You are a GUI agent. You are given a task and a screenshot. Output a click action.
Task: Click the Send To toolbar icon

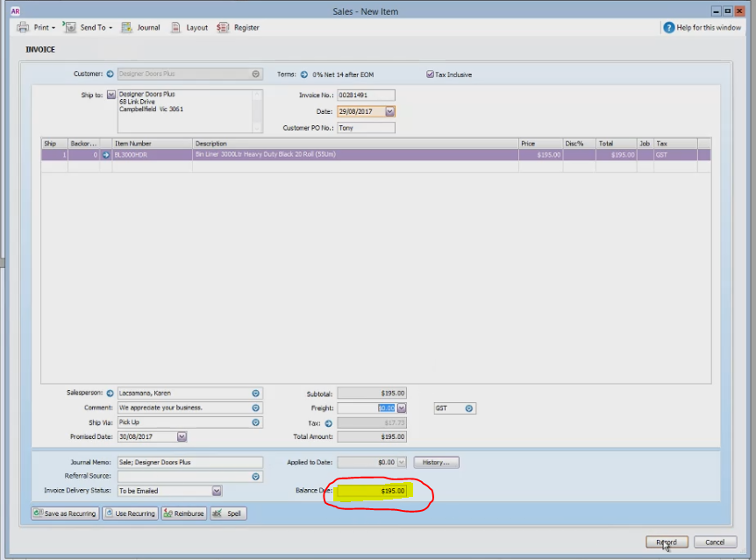pyautogui.click(x=69, y=27)
